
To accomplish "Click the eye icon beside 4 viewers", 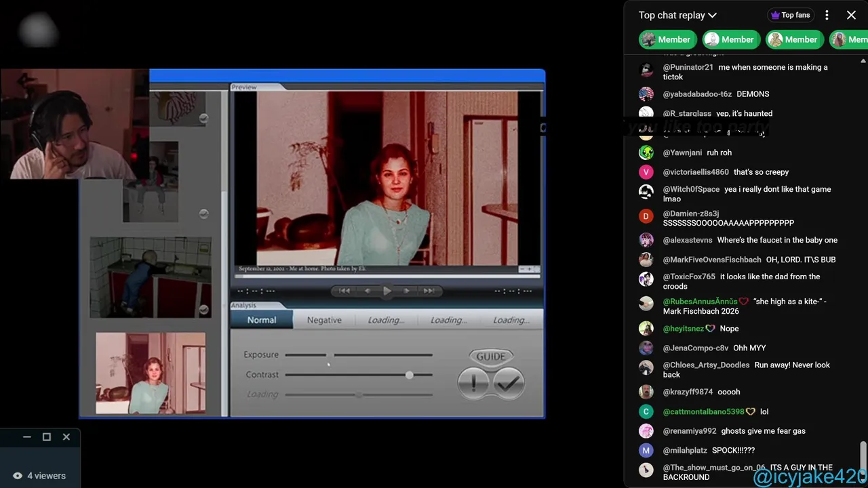I will [18, 476].
